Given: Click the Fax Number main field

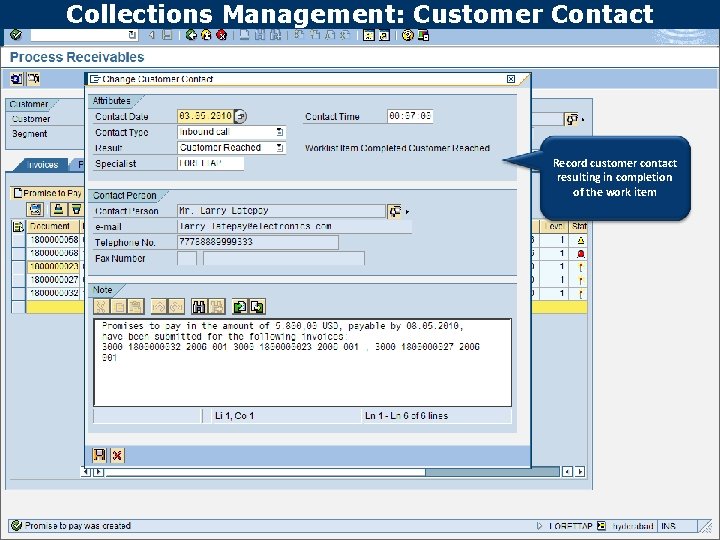Looking at the screenshot, I should (284, 258).
